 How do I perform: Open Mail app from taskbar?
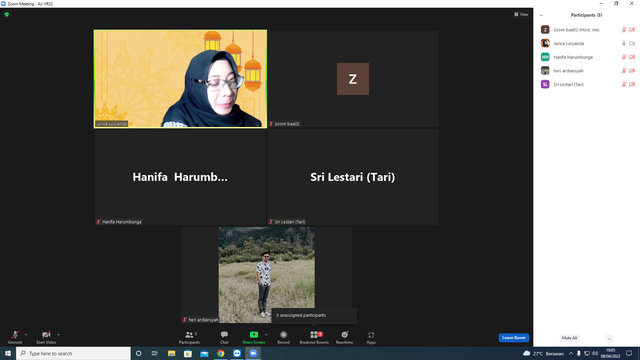pyautogui.click(x=204, y=353)
